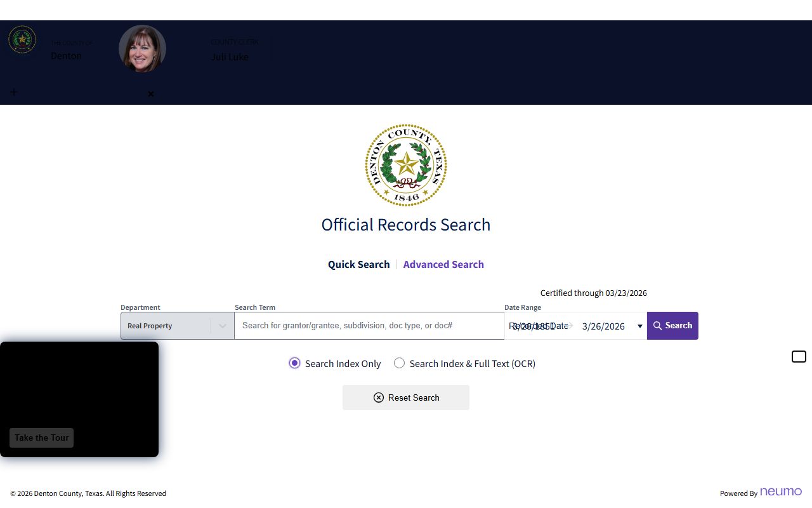The image size is (812, 508).
Task: Click the department dropdown chevron arrow
Action: [223, 326]
